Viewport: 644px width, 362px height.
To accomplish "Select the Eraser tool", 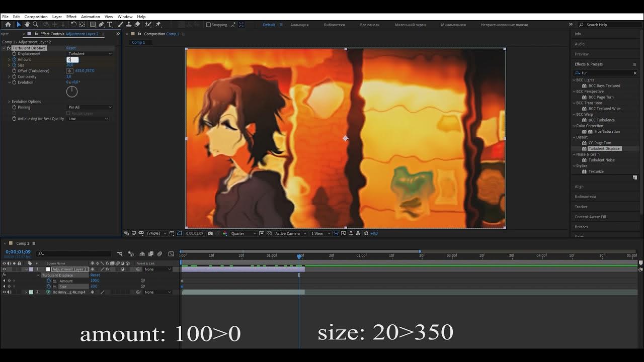I will [137, 24].
